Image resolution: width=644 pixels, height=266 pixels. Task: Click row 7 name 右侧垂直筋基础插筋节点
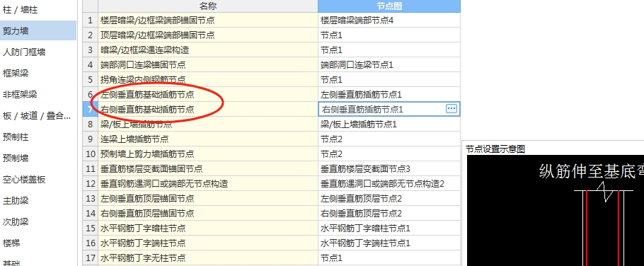click(208, 109)
